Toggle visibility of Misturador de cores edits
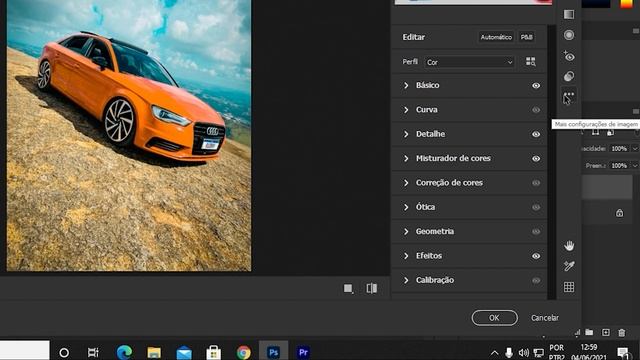 click(536, 158)
